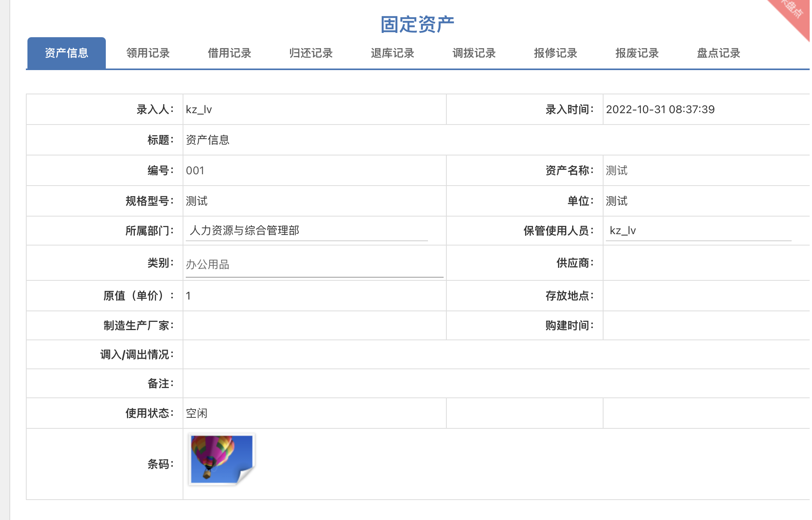This screenshot has width=812, height=520.
Task: Switch to the 调拨记录 tab
Action: (474, 53)
